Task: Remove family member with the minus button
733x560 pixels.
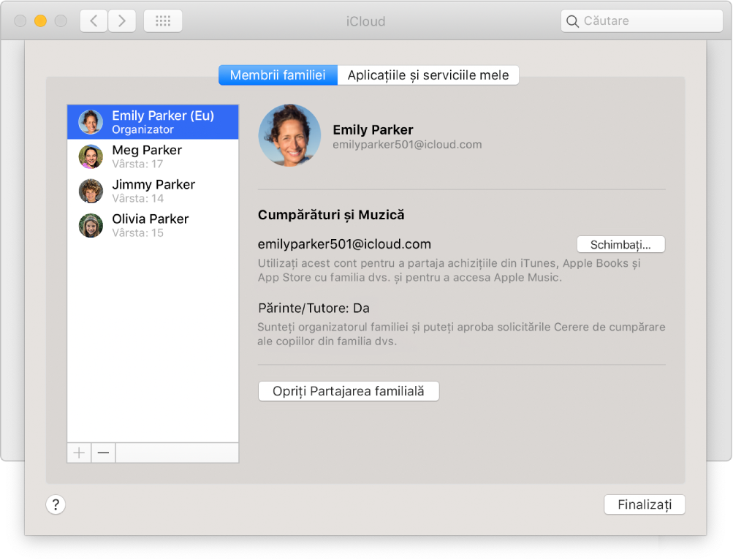Action: (x=103, y=453)
